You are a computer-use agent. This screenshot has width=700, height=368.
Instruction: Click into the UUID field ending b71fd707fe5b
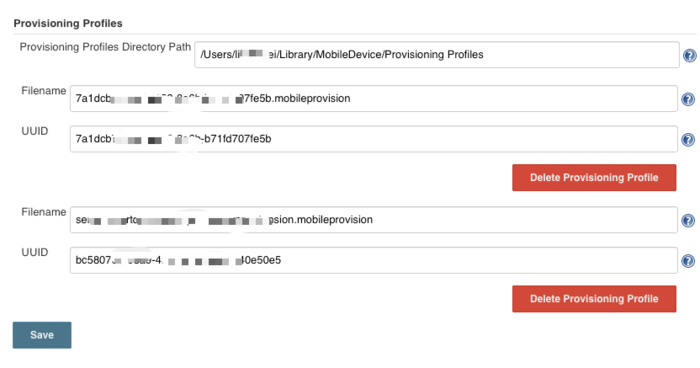[x=374, y=139]
